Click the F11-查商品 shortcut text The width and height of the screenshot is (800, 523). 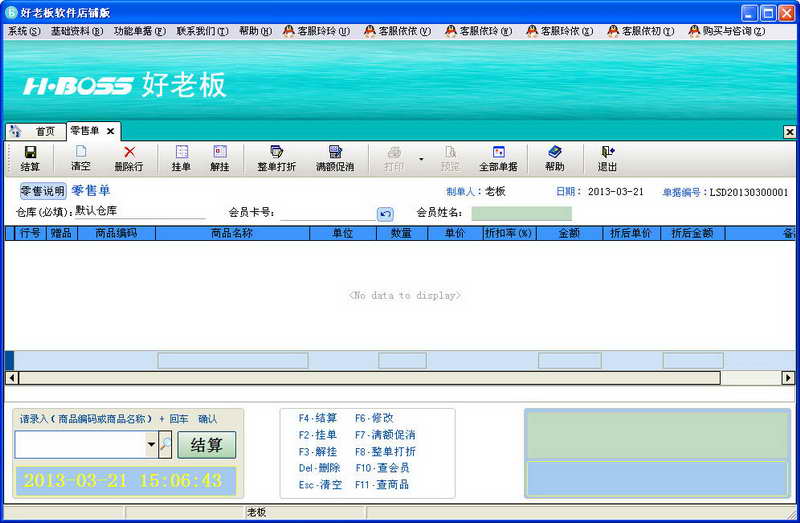tap(382, 485)
